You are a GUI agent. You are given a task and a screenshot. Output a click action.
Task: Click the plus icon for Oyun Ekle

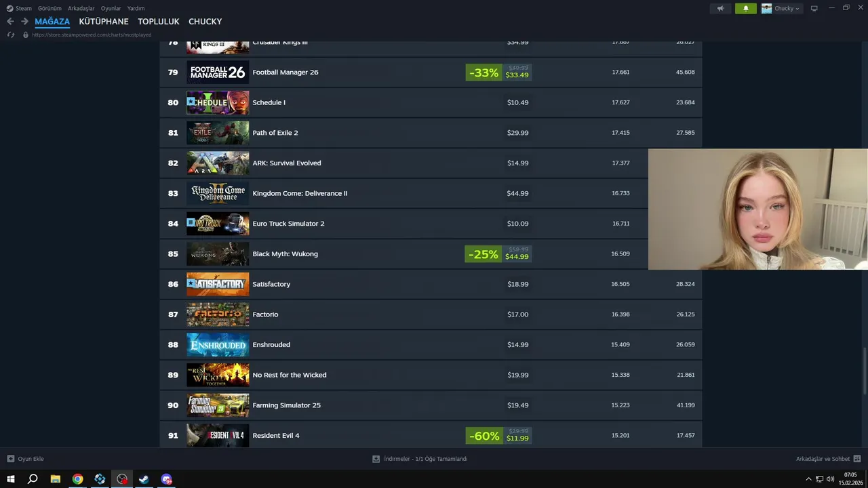[x=11, y=459]
